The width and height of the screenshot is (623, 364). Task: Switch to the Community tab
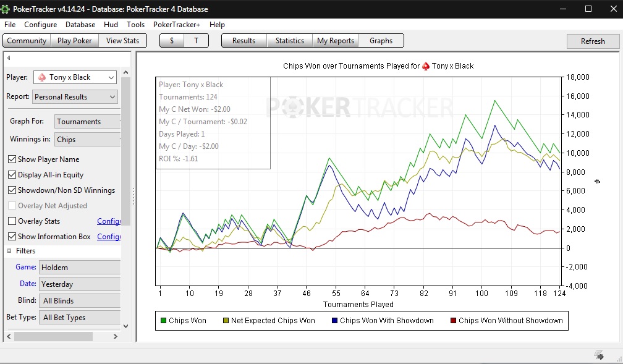point(27,41)
